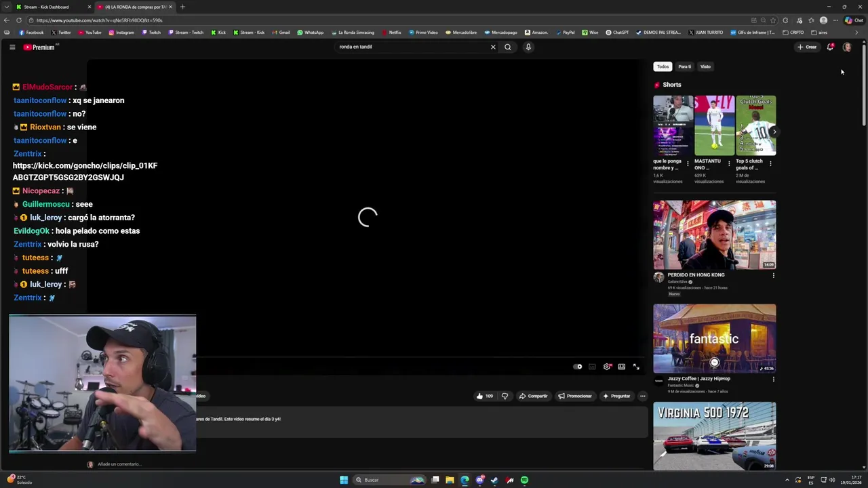Dislike the video
Image resolution: width=868 pixels, height=488 pixels.
coord(505,396)
